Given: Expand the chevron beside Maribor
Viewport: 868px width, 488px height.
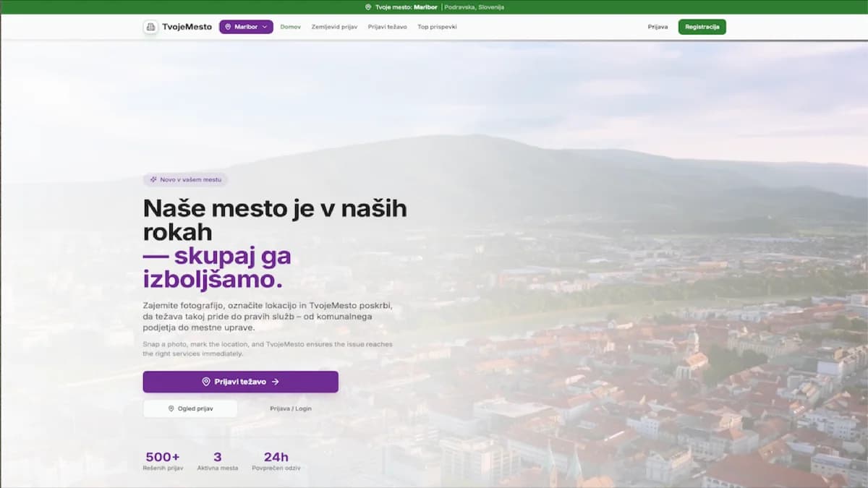Looking at the screenshot, I should click(x=265, y=27).
